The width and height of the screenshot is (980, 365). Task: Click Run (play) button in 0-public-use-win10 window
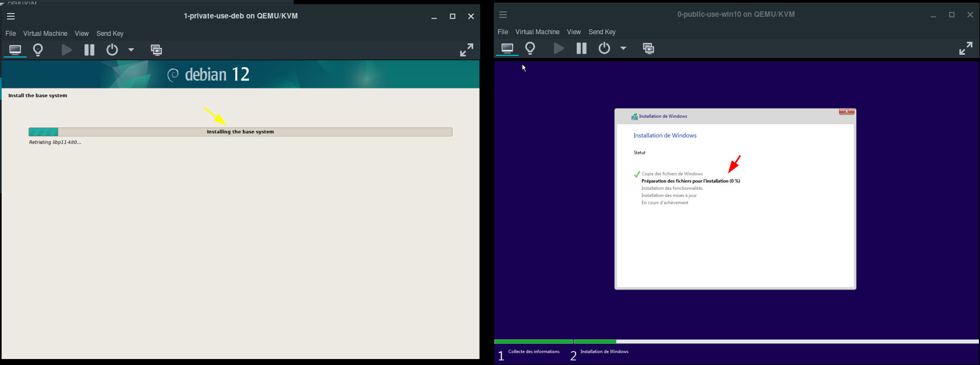559,48
